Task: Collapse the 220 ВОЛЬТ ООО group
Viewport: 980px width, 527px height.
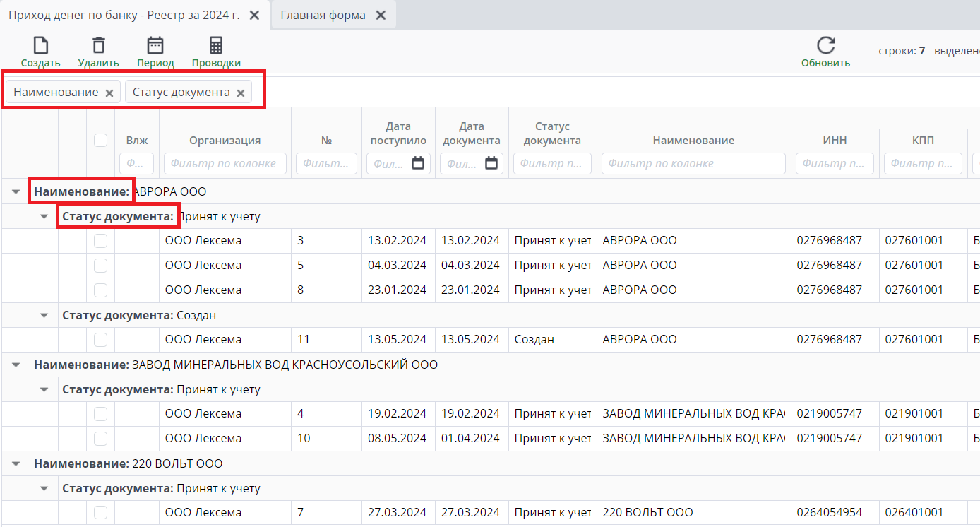Action: pos(16,463)
